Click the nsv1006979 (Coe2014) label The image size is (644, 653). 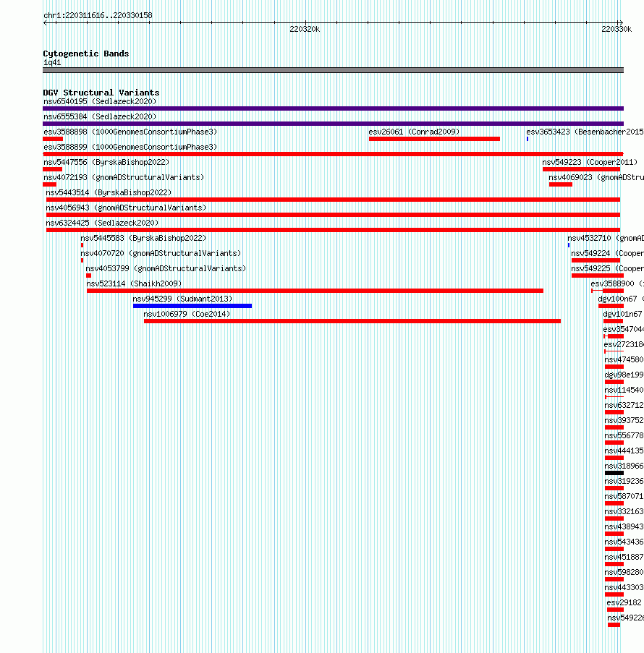click(187, 315)
